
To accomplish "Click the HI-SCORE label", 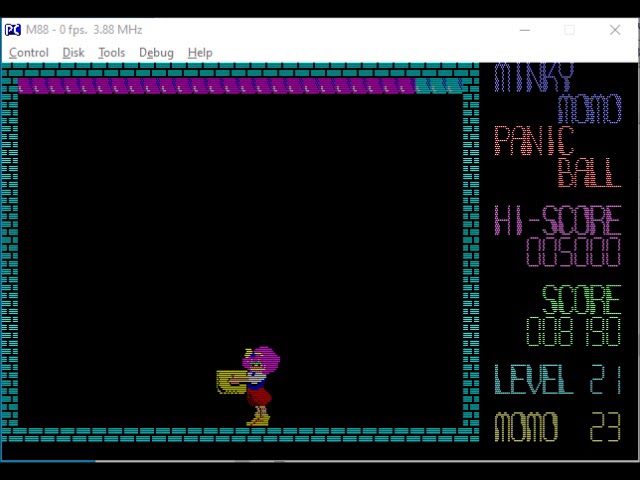I will click(558, 220).
